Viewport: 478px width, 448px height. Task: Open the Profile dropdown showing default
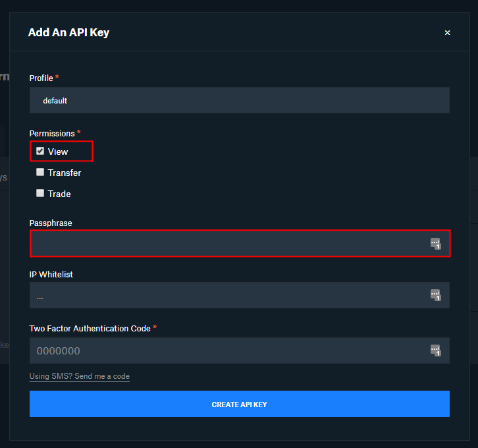tap(239, 101)
